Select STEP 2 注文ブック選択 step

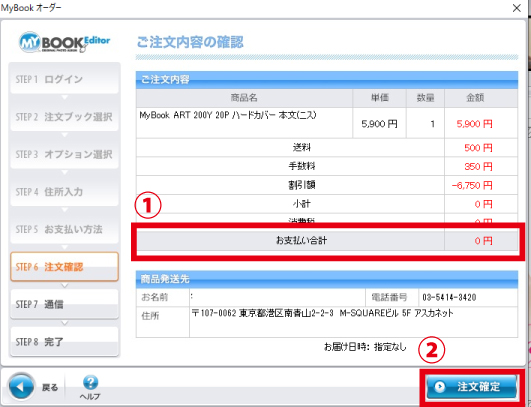pyautogui.click(x=64, y=116)
